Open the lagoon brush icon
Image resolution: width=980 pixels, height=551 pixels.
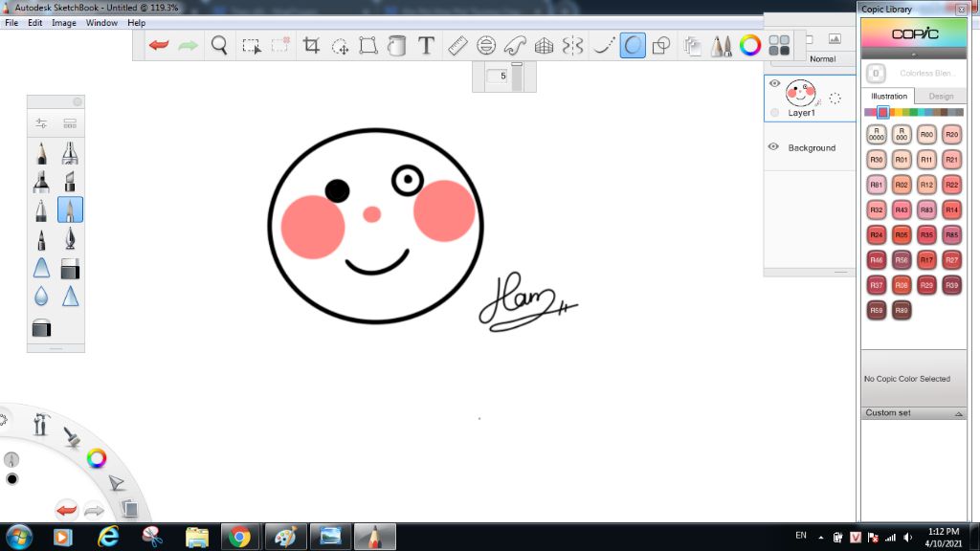click(x=72, y=436)
